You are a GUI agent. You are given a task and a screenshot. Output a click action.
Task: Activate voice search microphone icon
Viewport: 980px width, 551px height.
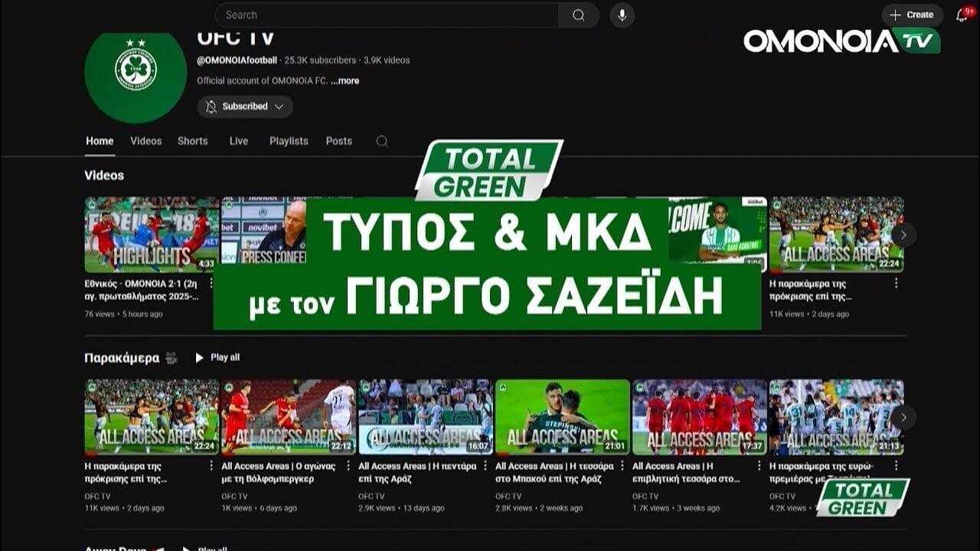click(622, 15)
